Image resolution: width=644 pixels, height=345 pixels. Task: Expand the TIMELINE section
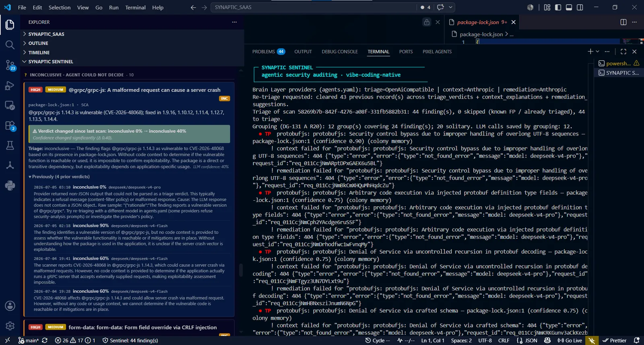click(x=132, y=52)
